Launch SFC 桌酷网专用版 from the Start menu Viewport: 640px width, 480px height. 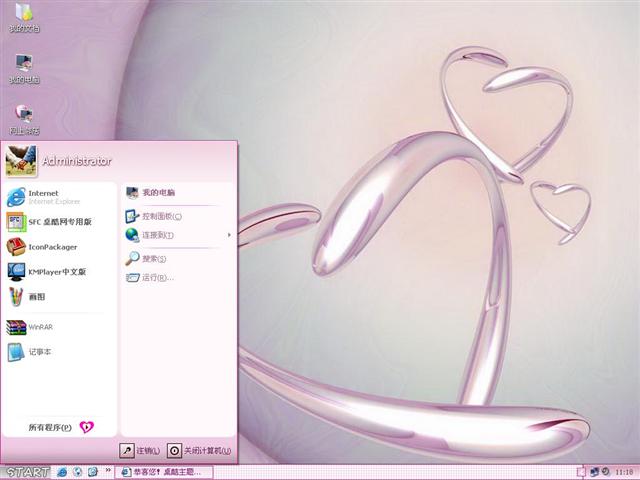60,222
